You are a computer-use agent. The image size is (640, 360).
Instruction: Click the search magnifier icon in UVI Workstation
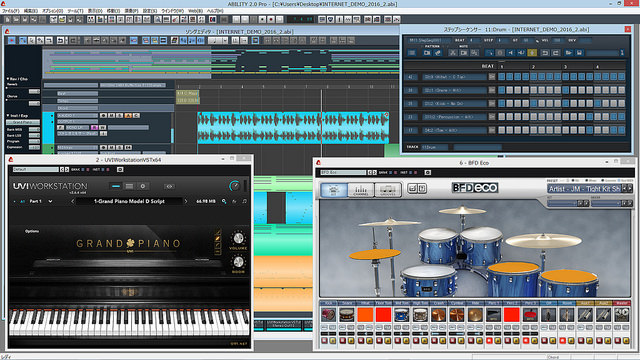224,201
